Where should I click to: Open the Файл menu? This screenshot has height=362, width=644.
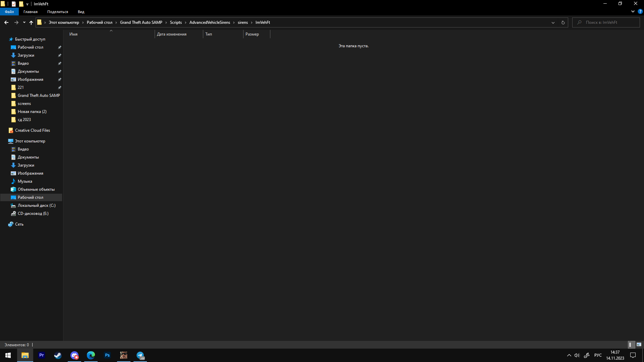9,12
